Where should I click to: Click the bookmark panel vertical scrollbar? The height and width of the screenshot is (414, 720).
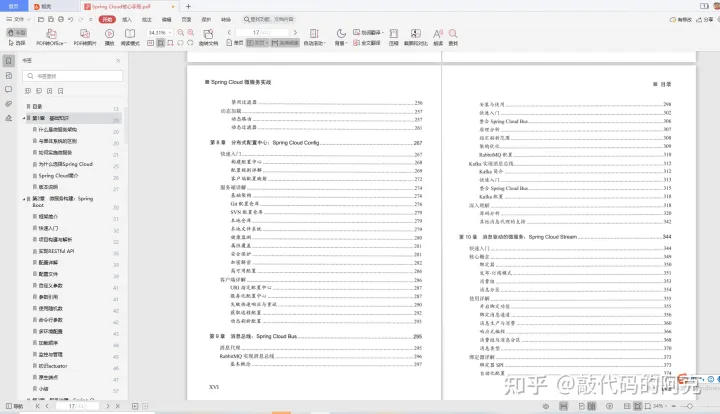tap(126, 124)
